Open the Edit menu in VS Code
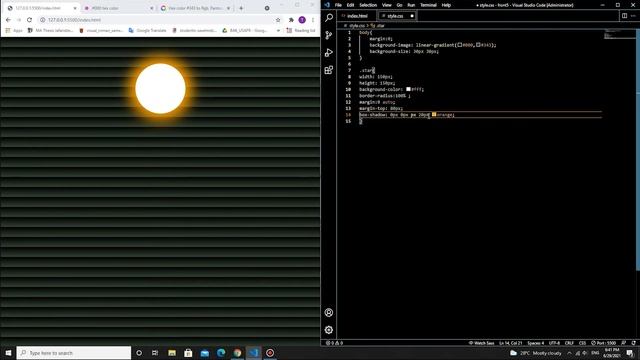The width and height of the screenshot is (640, 360). 350,5
